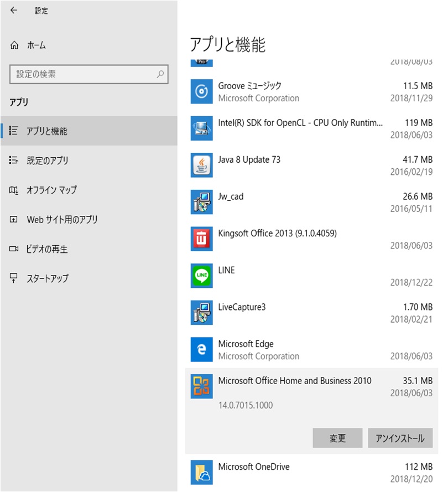Click the Groove ミュージック app icon
This screenshot has width=448, height=492.
(201, 91)
